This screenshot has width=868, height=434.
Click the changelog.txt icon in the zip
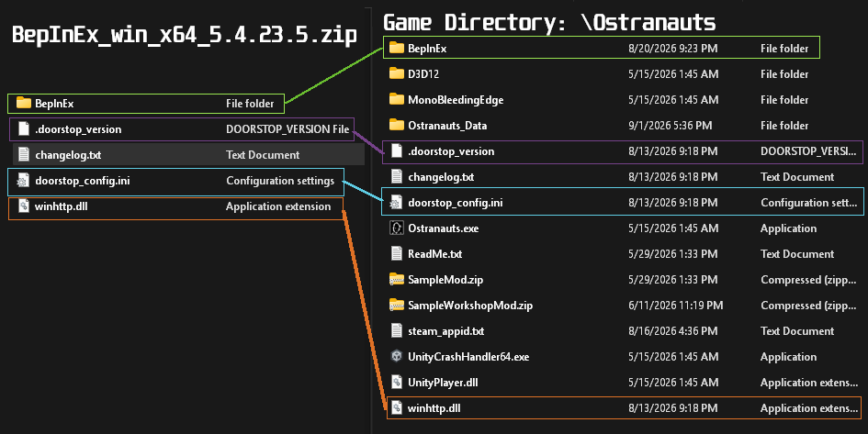[24, 154]
